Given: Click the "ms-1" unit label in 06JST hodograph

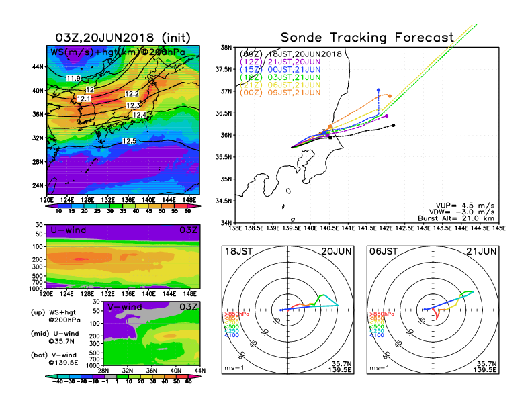Looking at the screenshot, I should [x=380, y=368].
